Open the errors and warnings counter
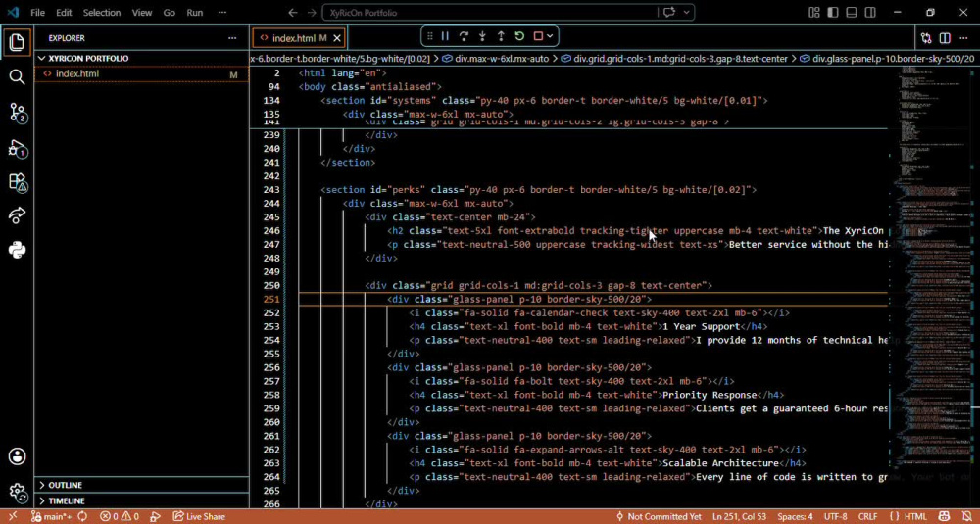This screenshot has width=980, height=524. [x=120, y=516]
